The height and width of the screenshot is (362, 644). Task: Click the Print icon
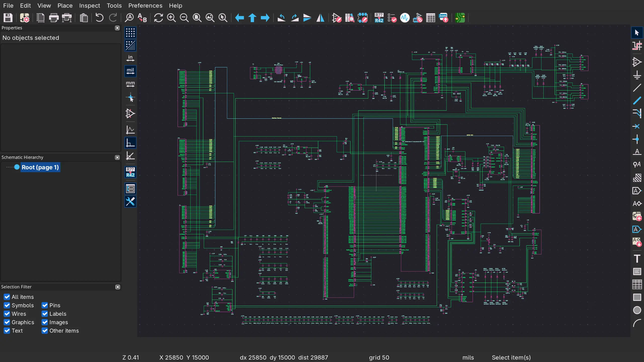54,18
